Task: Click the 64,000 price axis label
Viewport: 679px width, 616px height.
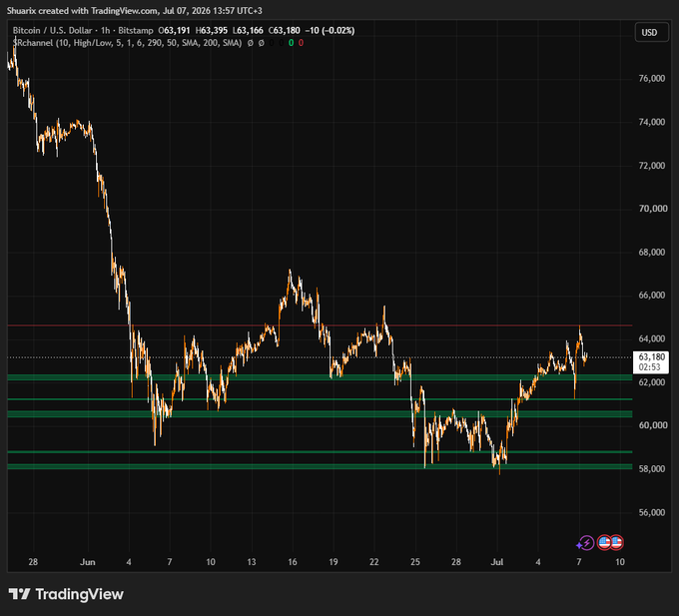Action: (x=652, y=338)
